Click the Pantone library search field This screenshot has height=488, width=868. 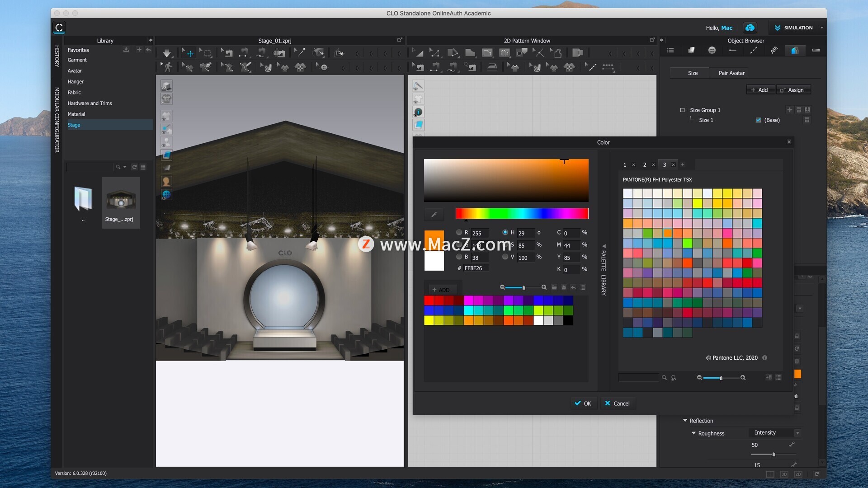[x=638, y=377]
